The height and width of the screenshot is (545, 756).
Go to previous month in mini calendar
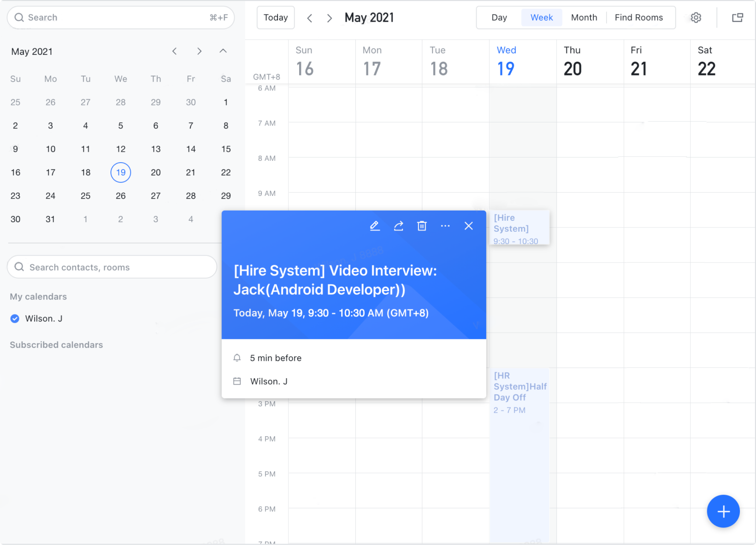(x=174, y=51)
